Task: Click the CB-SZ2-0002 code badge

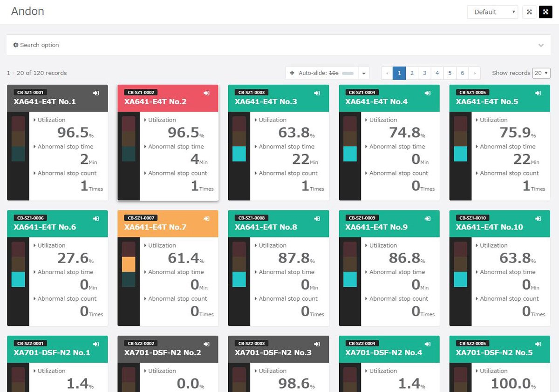Action: click(141, 344)
